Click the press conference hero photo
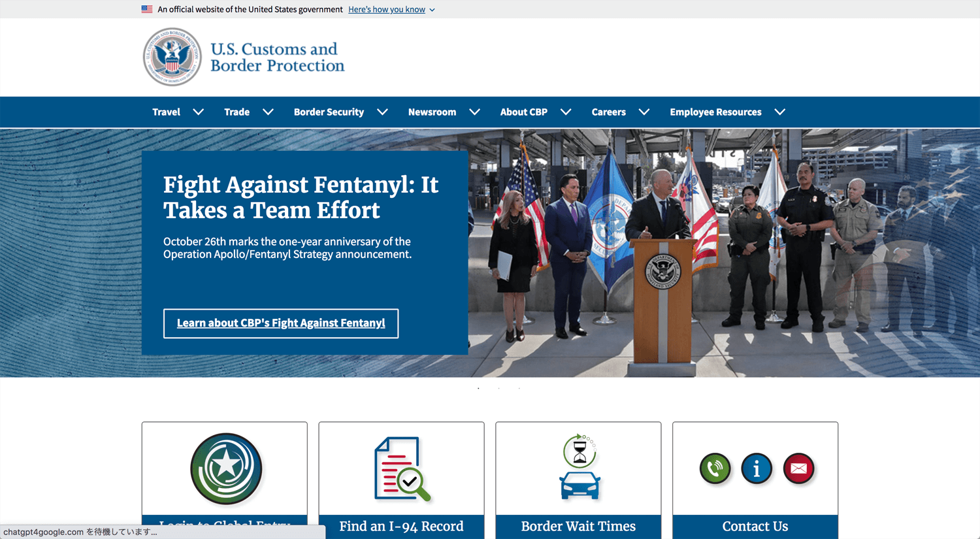Screen dimensions: 980x539 [724, 253]
